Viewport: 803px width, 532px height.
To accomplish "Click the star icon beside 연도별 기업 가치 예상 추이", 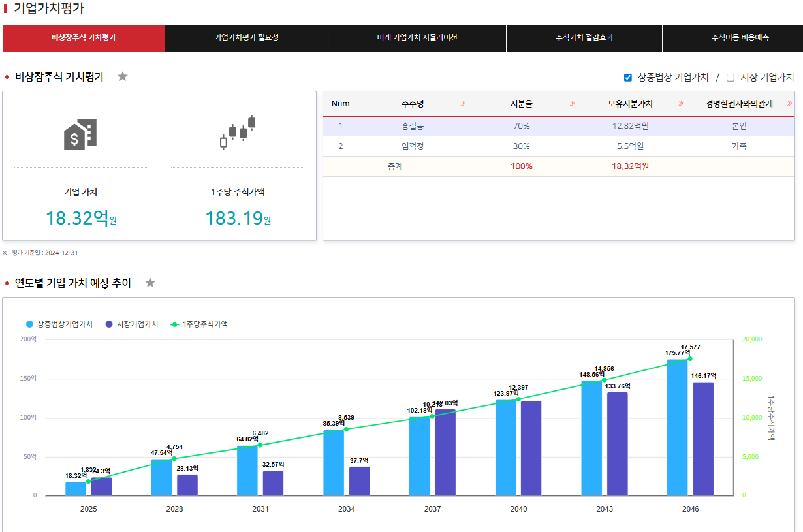I will [150, 283].
